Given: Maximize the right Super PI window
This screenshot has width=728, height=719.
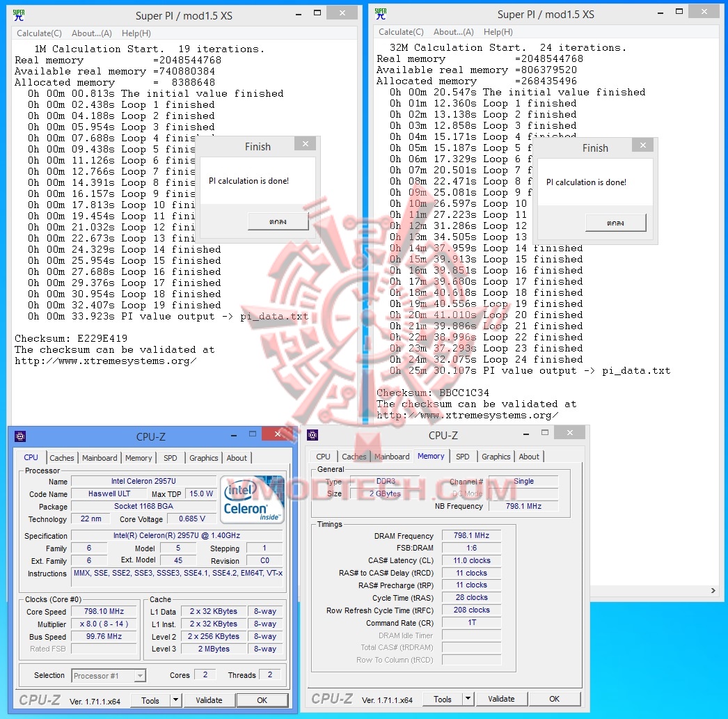Looking at the screenshot, I should tap(679, 12).
